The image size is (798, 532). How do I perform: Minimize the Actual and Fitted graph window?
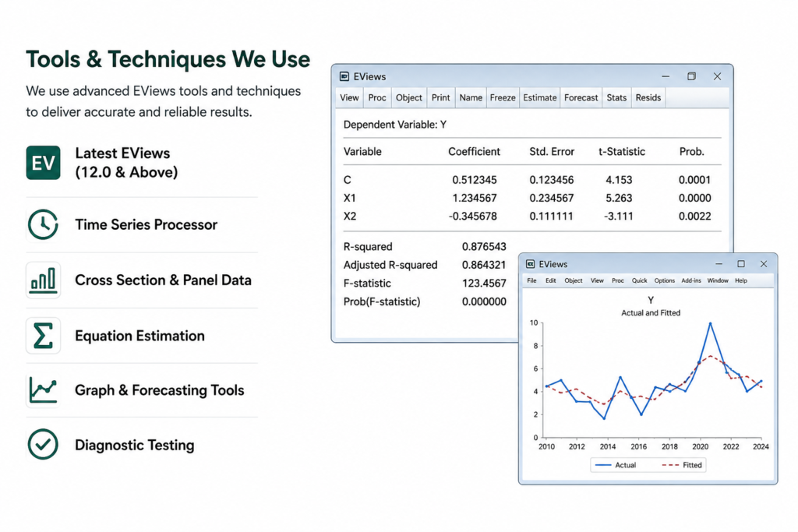tap(719, 264)
